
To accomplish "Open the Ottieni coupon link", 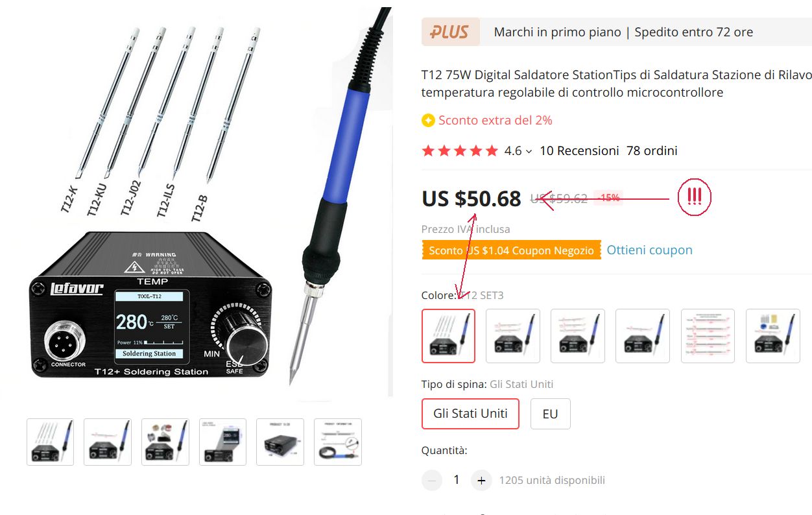I will 649,250.
